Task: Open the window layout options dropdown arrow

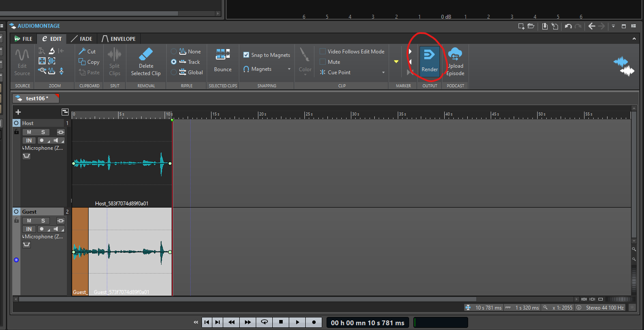Action: pos(613,26)
